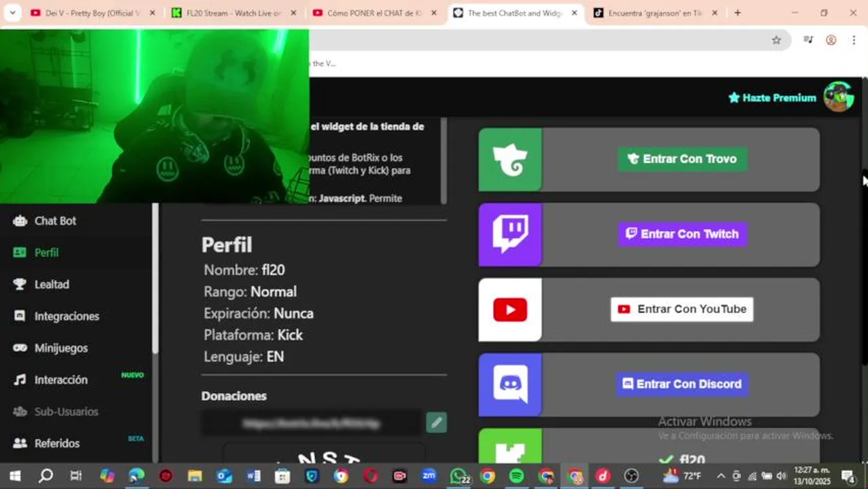Open the media control icon in toolbar
The image size is (868, 489).
pyautogui.click(x=808, y=40)
